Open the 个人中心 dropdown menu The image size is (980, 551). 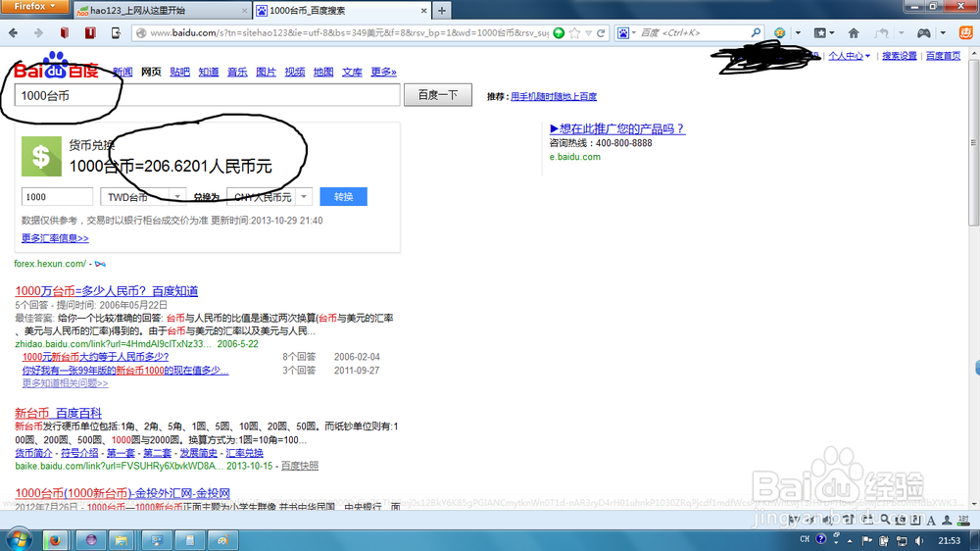pyautogui.click(x=849, y=56)
